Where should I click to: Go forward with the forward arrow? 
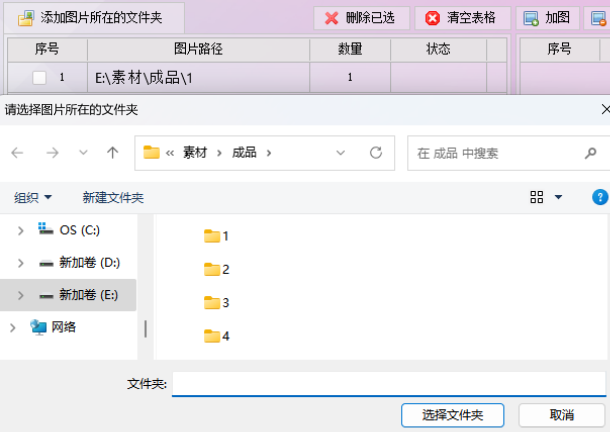click(x=52, y=153)
